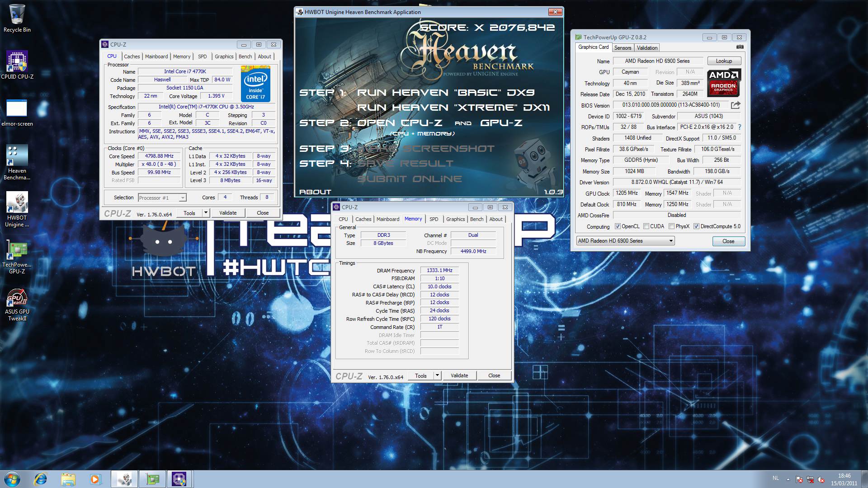868x488 pixels.
Task: Click the Driver Version field in GPU-Z
Action: (x=677, y=182)
